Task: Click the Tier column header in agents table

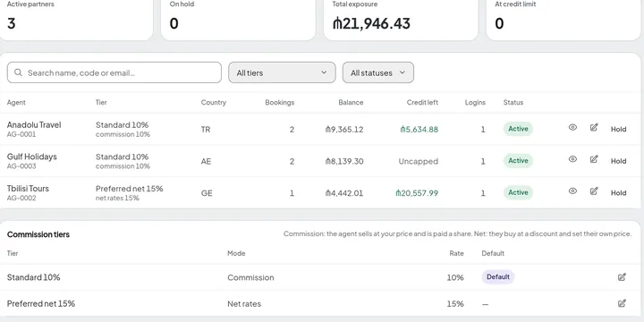Action: pyautogui.click(x=101, y=102)
